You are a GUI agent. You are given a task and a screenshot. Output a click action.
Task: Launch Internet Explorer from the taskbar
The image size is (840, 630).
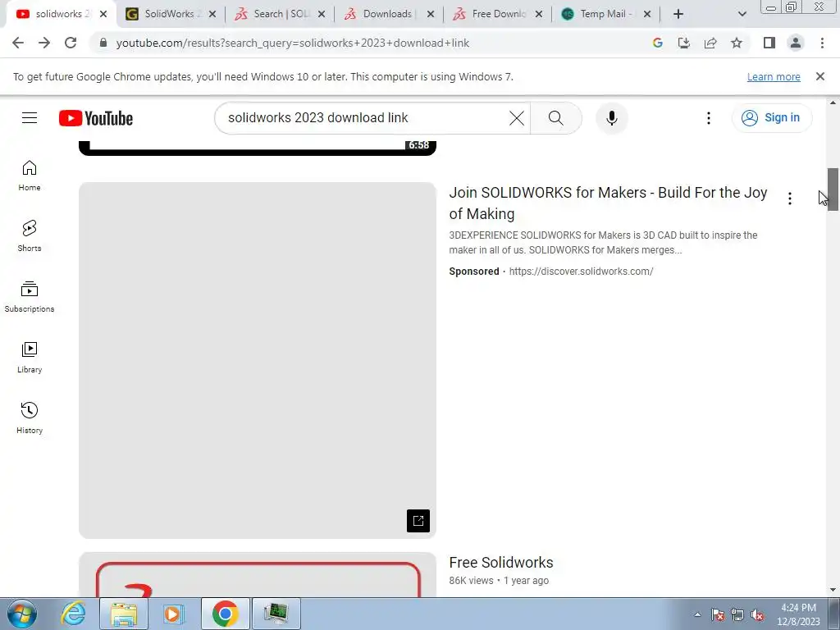[73, 614]
